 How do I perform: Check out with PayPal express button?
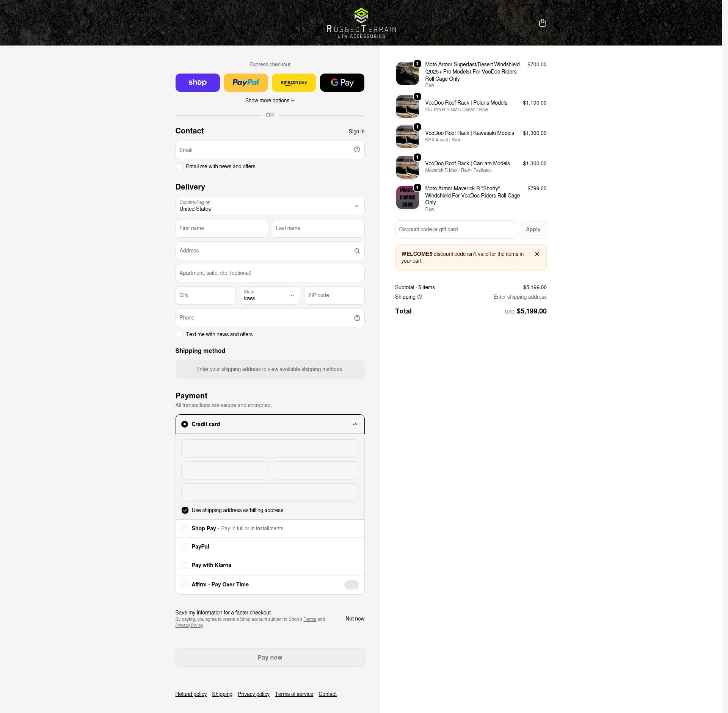pos(246,83)
